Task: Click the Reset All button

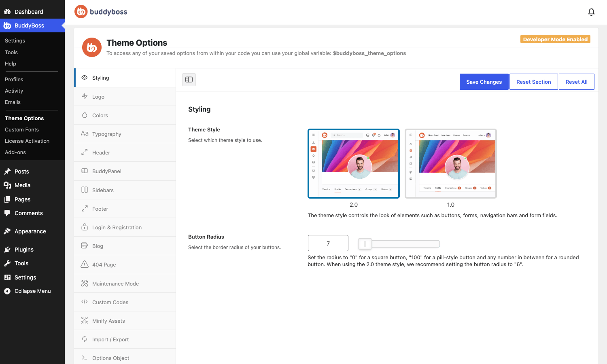Action: [x=577, y=82]
